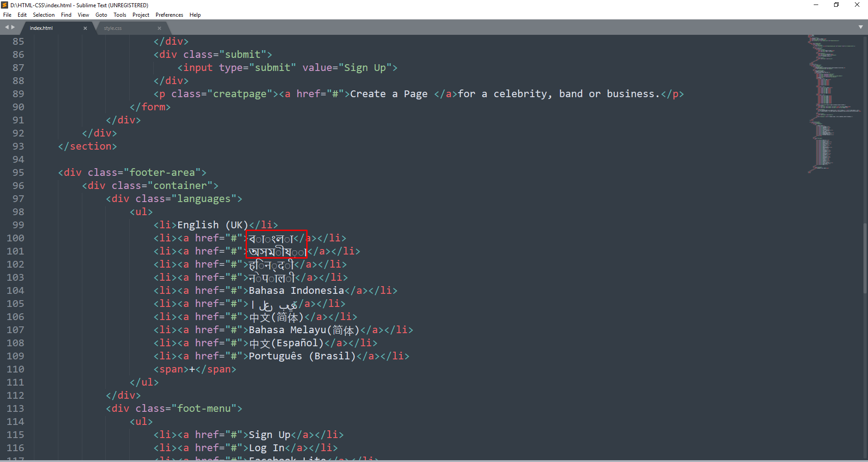
Task: Click the Sublime Text app icon in title bar
Action: 5,5
